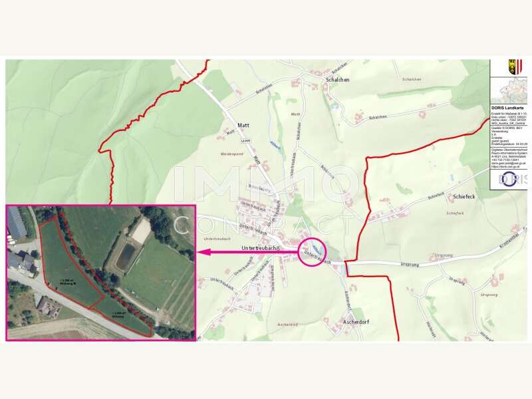Click the Upper Austria coat of arms
532x399 pixels.
coord(515,67)
